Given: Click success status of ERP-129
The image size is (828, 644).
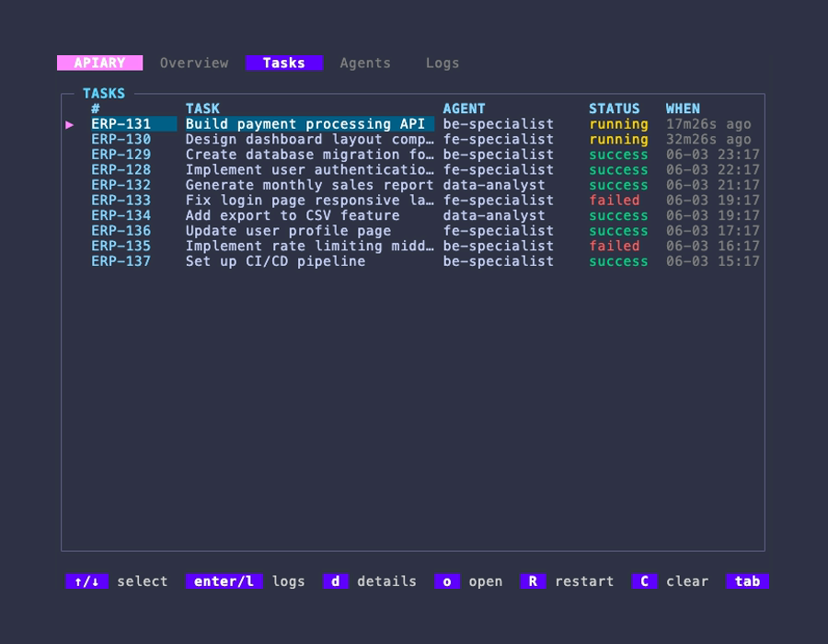Looking at the screenshot, I should [618, 155].
